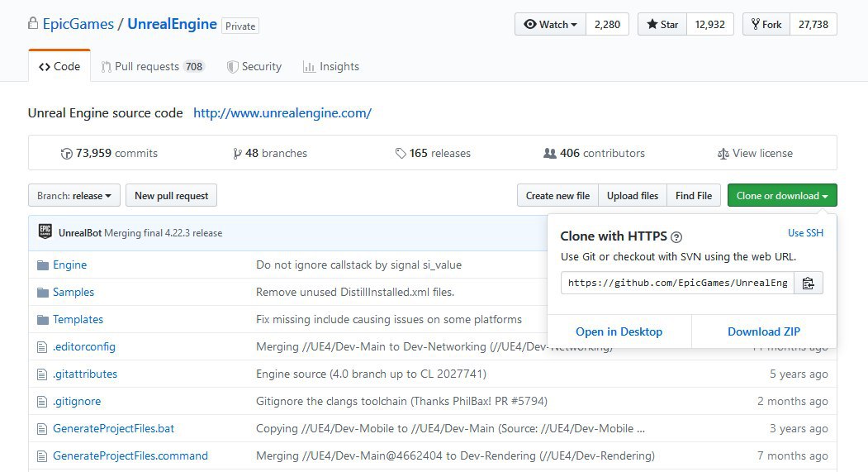Open the .gitignore file

click(x=77, y=402)
